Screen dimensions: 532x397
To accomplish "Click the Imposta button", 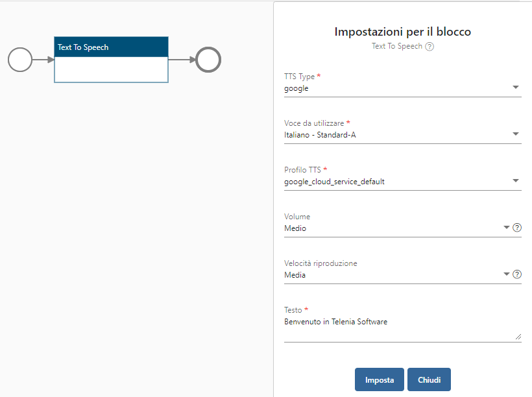I will [x=380, y=379].
